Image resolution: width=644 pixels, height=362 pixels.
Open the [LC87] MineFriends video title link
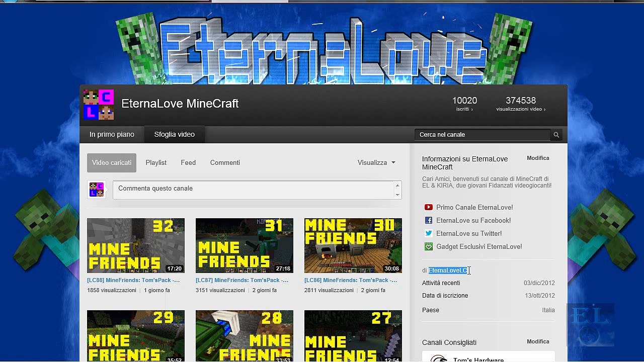click(x=242, y=280)
